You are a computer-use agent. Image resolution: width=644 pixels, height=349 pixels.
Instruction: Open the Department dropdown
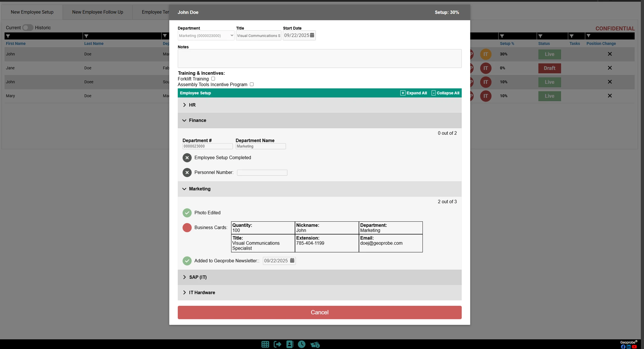coord(206,35)
